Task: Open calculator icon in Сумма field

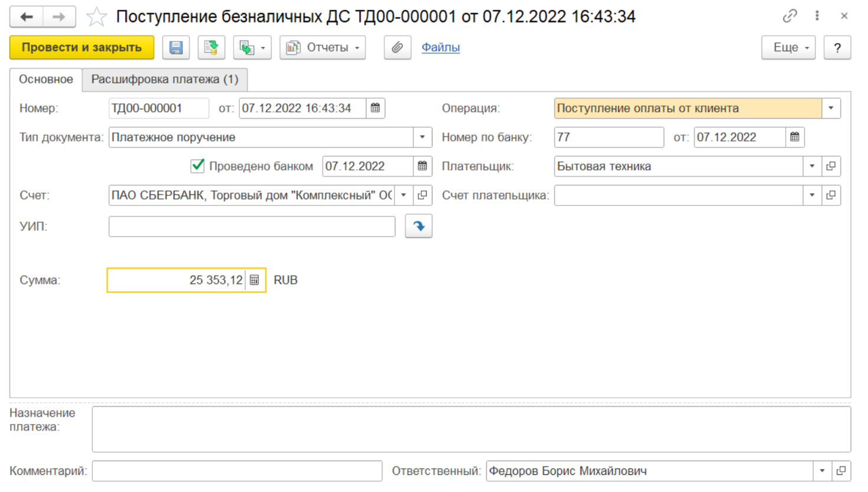Action: click(x=254, y=280)
